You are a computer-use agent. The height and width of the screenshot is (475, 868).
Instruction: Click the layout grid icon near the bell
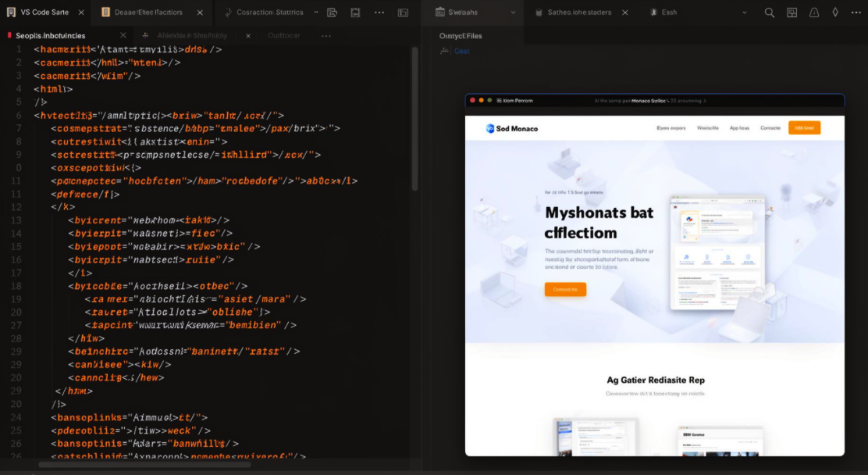791,12
